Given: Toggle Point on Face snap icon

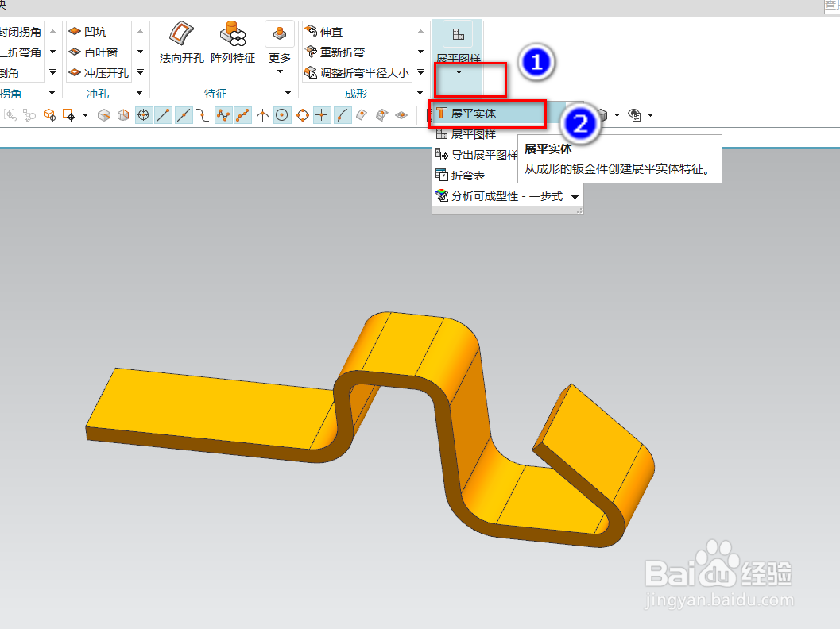Looking at the screenshot, I should [x=362, y=115].
